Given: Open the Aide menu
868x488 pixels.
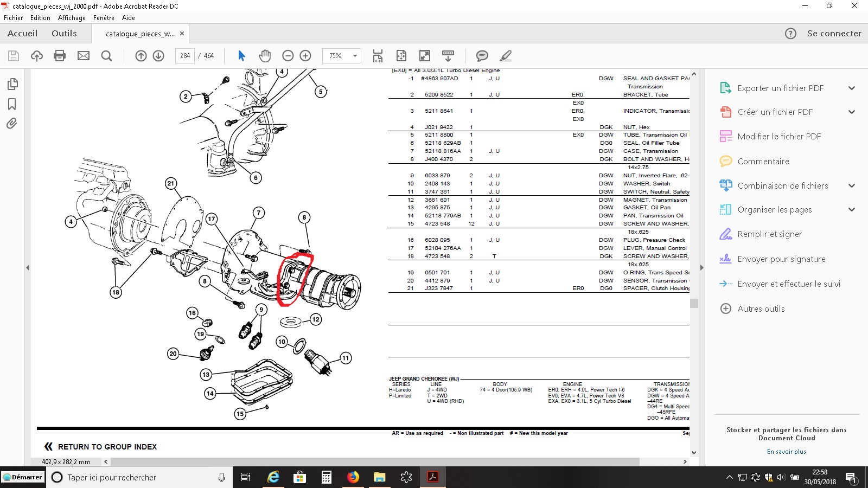Looking at the screenshot, I should (129, 17).
